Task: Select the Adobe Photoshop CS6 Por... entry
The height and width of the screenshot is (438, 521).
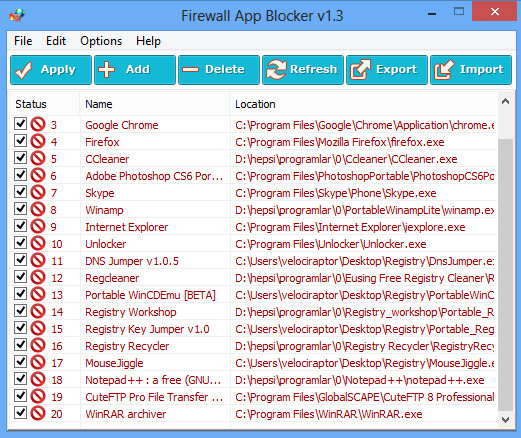Action: pyautogui.click(x=154, y=176)
